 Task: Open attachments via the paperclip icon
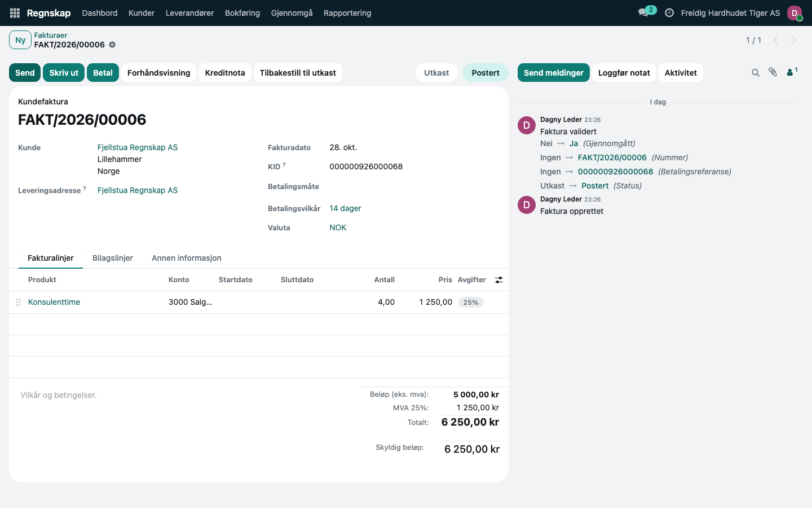pos(773,72)
